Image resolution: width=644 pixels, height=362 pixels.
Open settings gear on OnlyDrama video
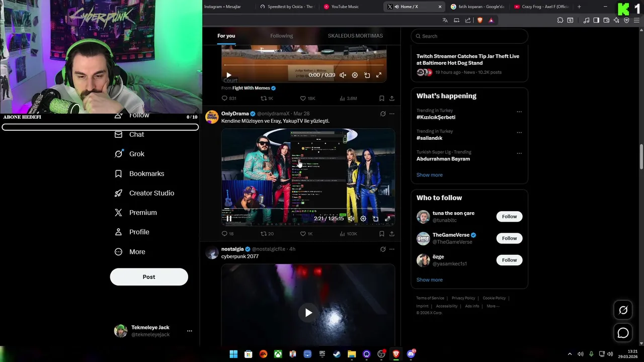coord(363,219)
